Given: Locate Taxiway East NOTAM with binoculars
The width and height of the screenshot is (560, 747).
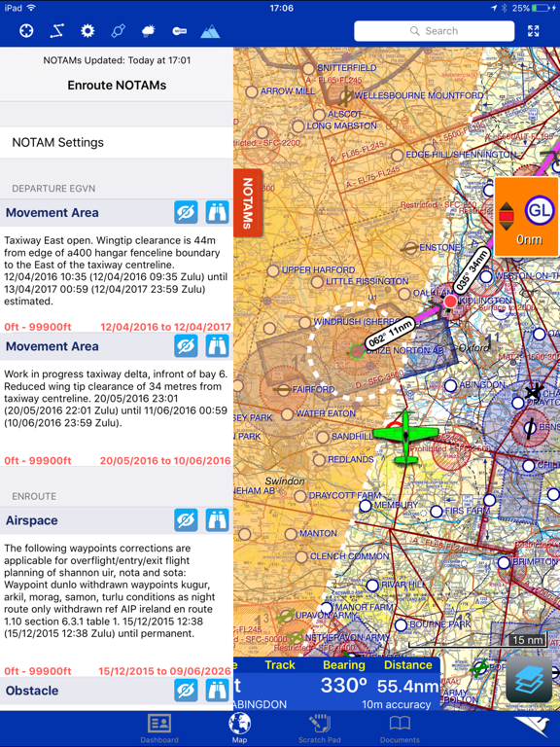Looking at the screenshot, I should pyautogui.click(x=217, y=212).
